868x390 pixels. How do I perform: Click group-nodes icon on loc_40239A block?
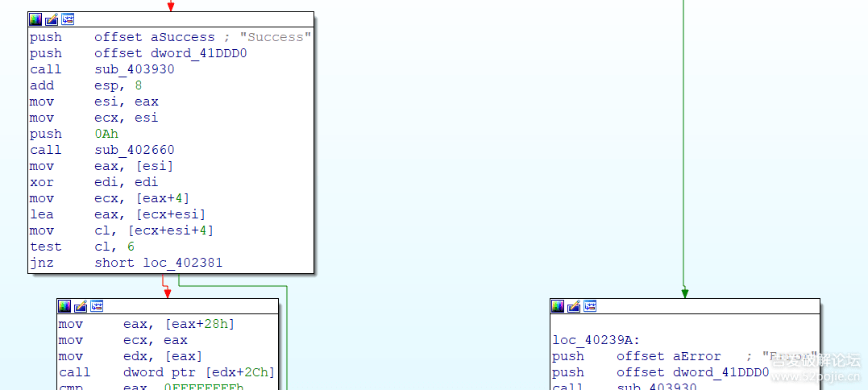pos(590,306)
